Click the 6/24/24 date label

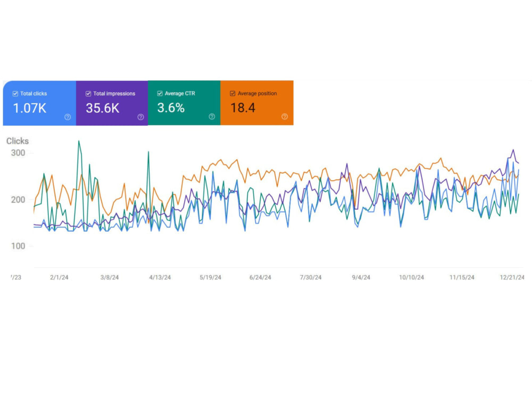coord(260,278)
